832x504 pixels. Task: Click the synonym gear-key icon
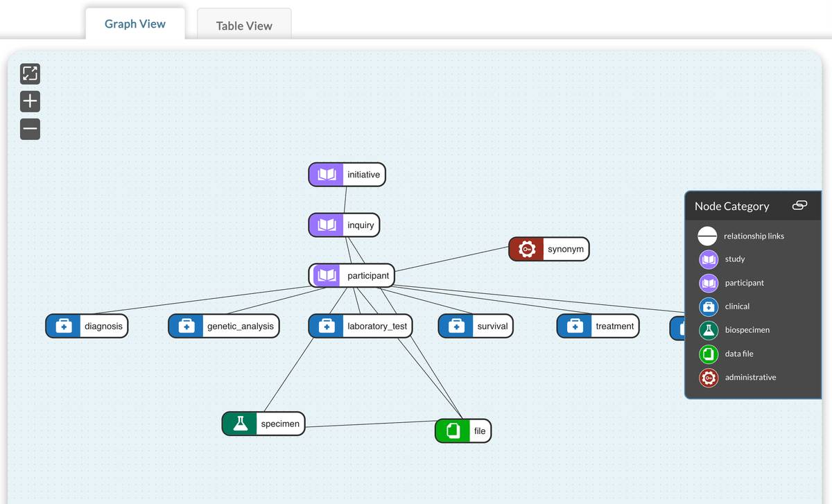[x=527, y=249]
